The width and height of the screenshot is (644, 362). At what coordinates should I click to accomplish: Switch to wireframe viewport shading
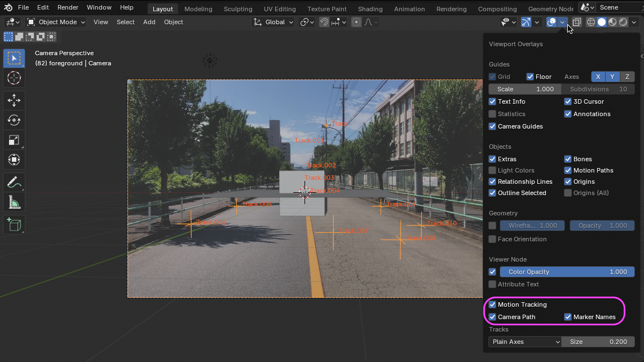591,22
